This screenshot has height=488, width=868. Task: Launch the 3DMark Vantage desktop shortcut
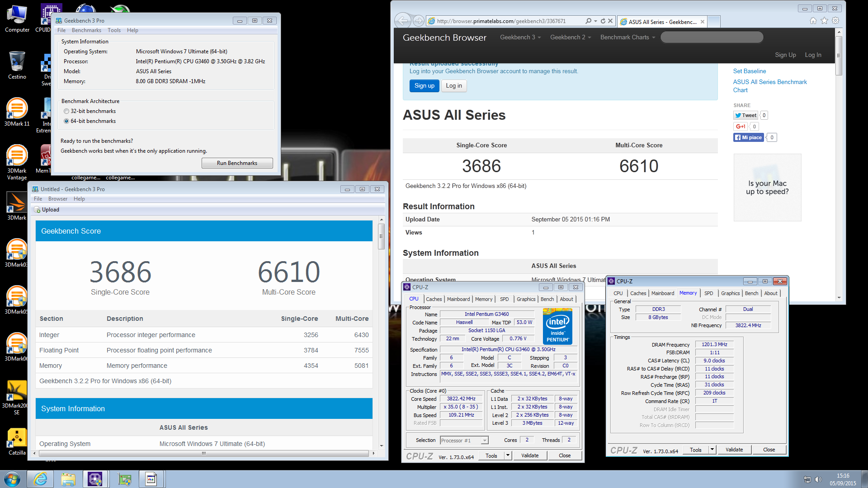click(17, 162)
